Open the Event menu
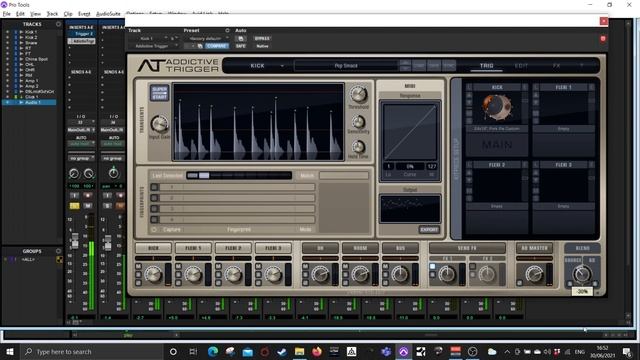 pos(84,14)
